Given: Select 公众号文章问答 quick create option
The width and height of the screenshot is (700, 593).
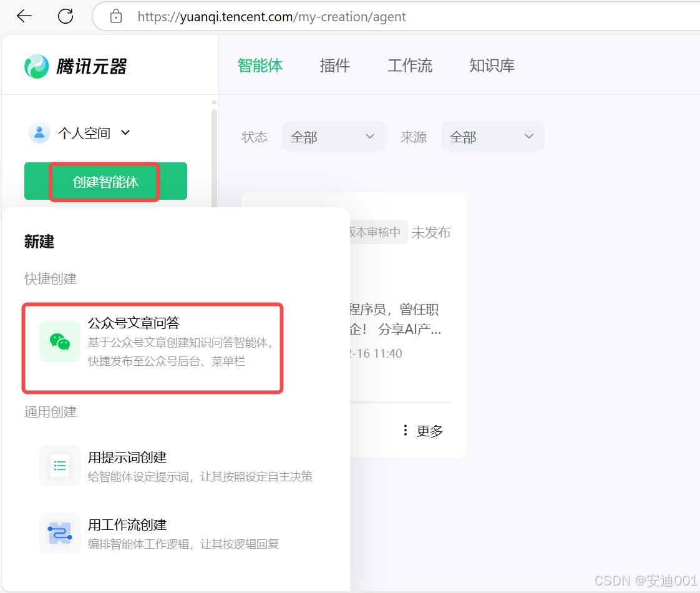Looking at the screenshot, I should 153,348.
